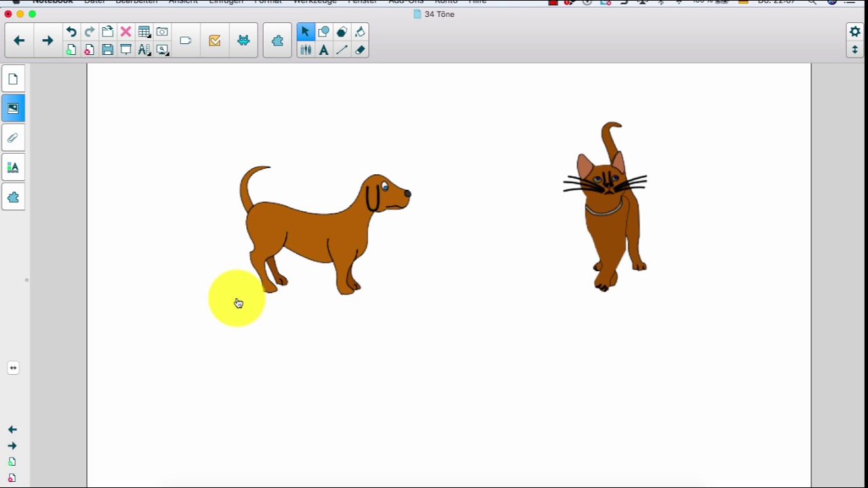Save the file with the floppy disk icon
Image resolution: width=868 pixels, height=488 pixels.
click(x=108, y=49)
